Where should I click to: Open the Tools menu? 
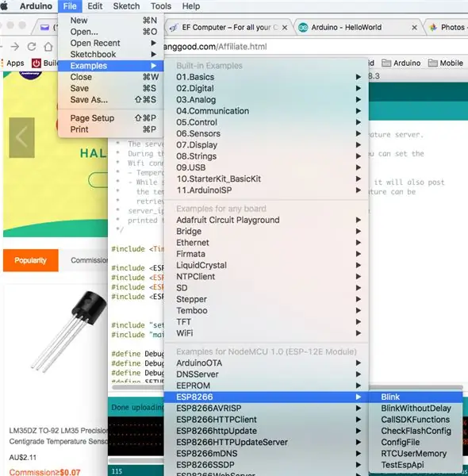click(161, 6)
